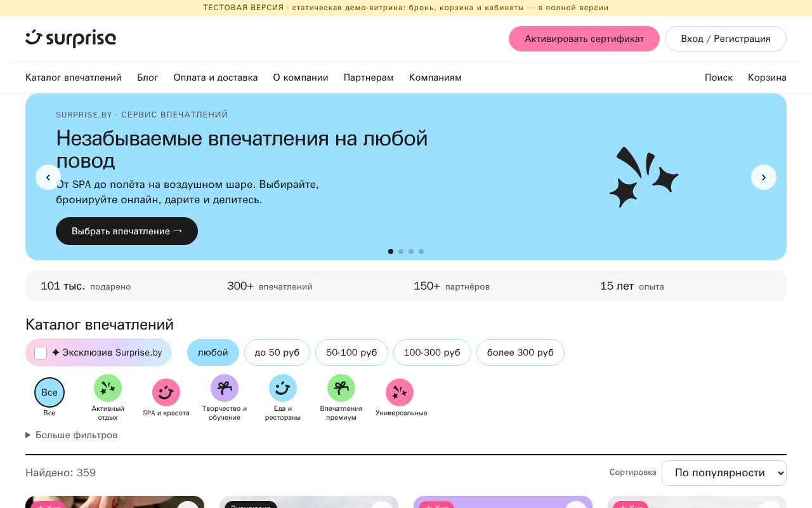The height and width of the screenshot is (508, 812).
Task: Filter by 'SPA и красота' category icon
Action: (x=166, y=392)
